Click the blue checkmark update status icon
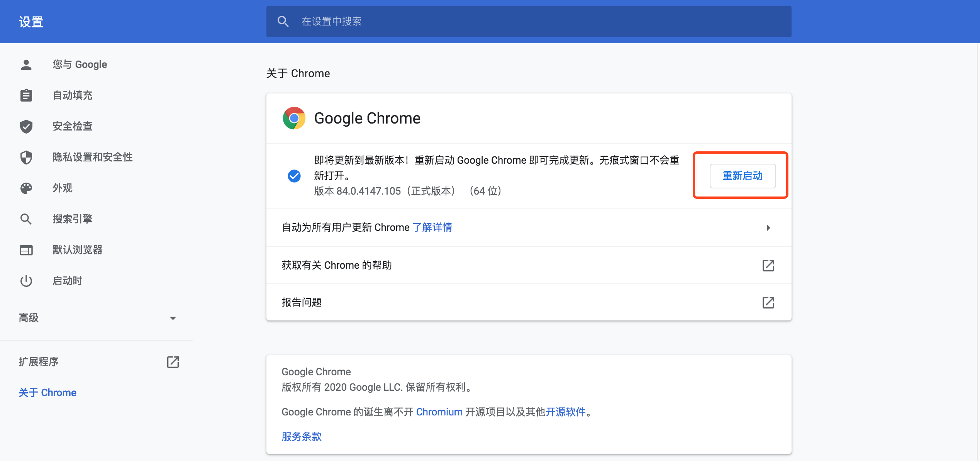The image size is (980, 461). click(294, 176)
